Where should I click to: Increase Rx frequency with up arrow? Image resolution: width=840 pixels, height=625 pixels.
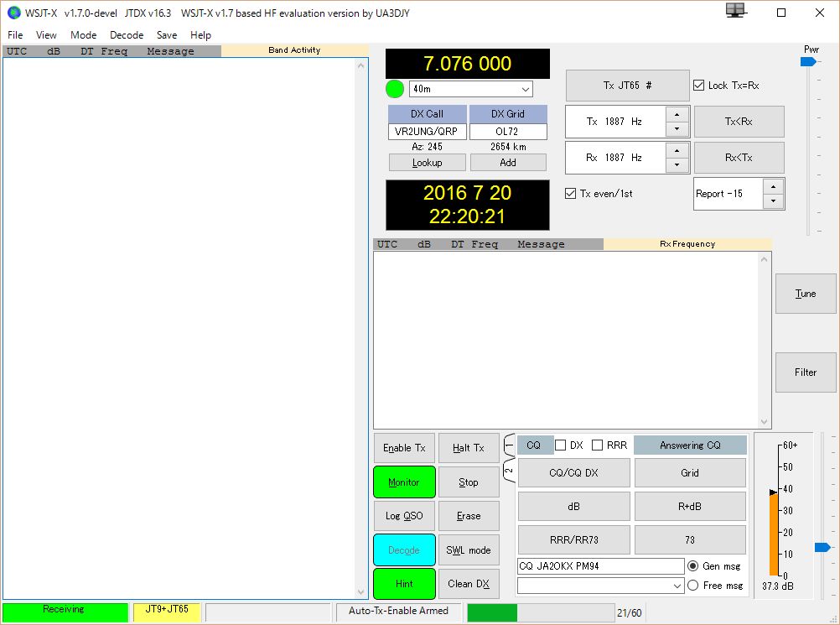pos(677,151)
